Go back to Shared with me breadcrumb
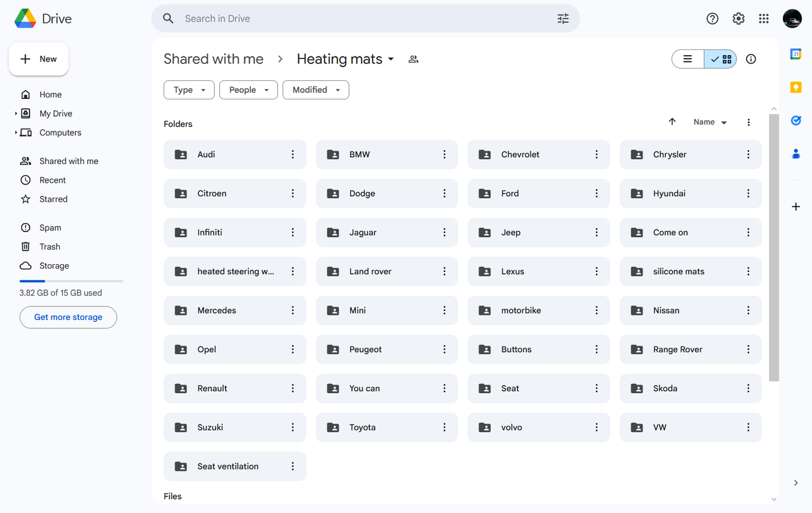The image size is (812, 513). click(x=214, y=59)
